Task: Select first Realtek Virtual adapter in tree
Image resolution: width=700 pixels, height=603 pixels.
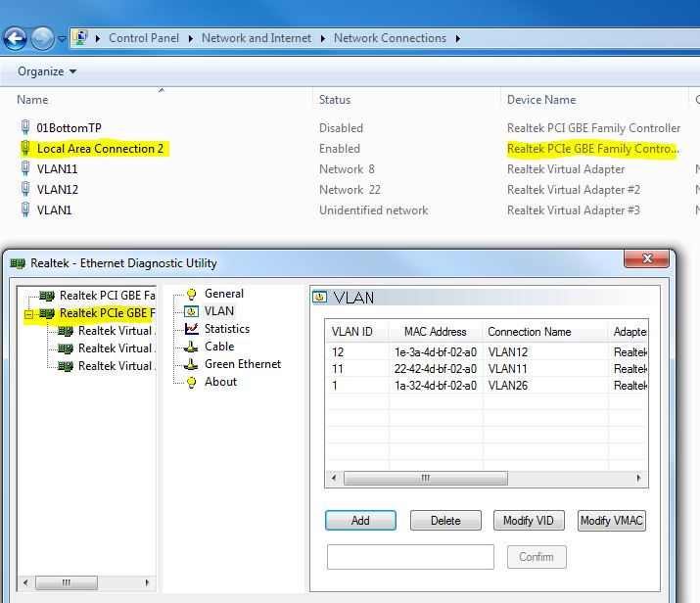Action: point(117,331)
